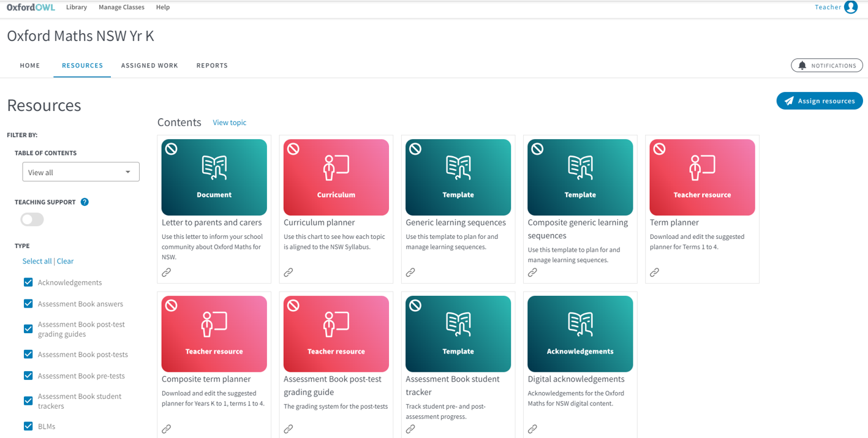Click the not-assignable icon on Generic learning sequences card
Image resolution: width=868 pixels, height=438 pixels.
click(x=415, y=149)
